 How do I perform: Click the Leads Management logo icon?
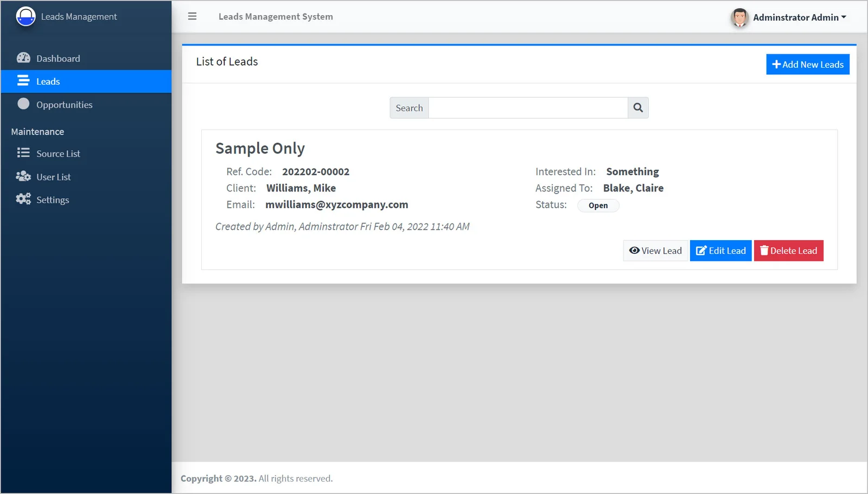point(25,16)
